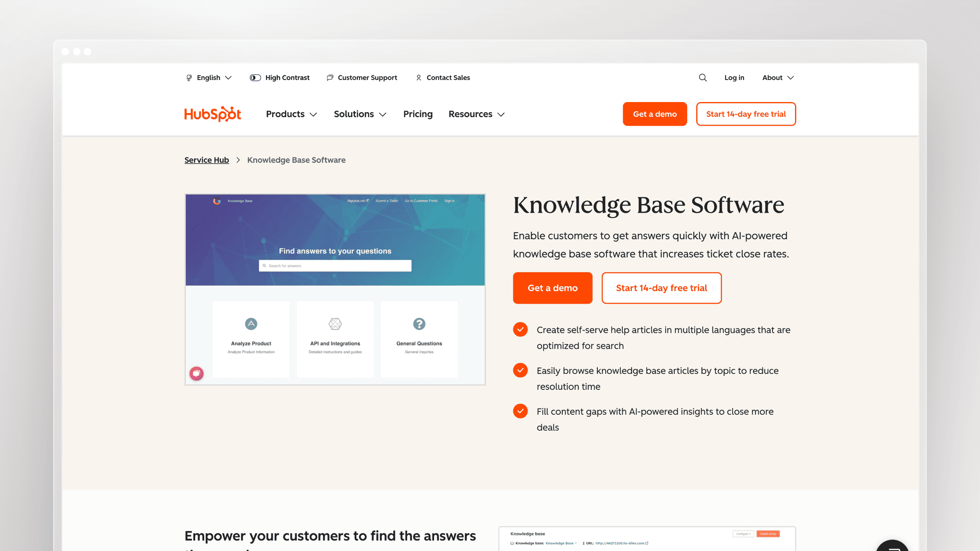Screen dimensions: 980x551
Task: Click checkmark beside self-serve help articles
Action: click(520, 329)
